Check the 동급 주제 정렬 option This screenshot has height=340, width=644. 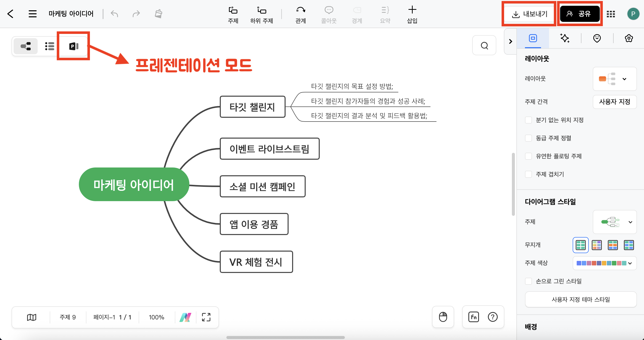pos(528,138)
